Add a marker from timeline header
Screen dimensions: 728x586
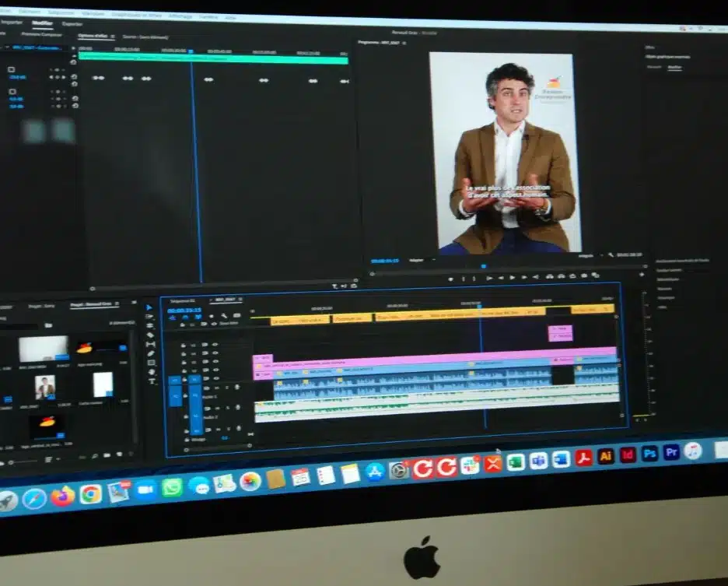pos(212,316)
